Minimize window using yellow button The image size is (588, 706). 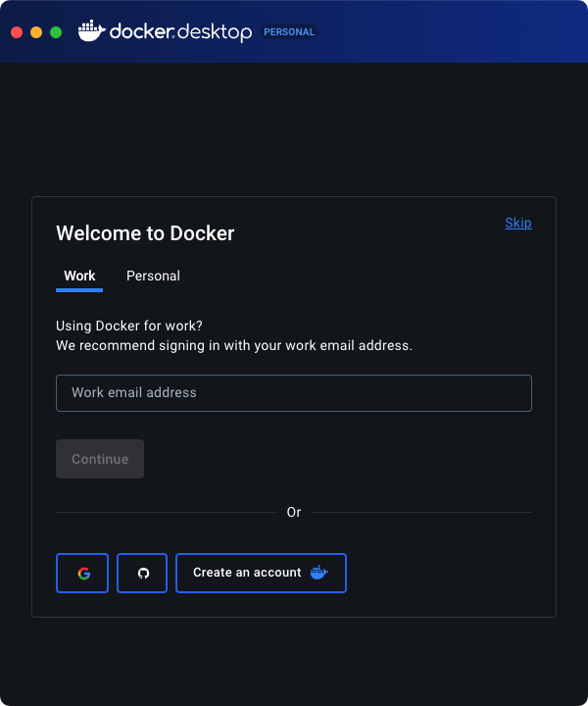click(36, 32)
